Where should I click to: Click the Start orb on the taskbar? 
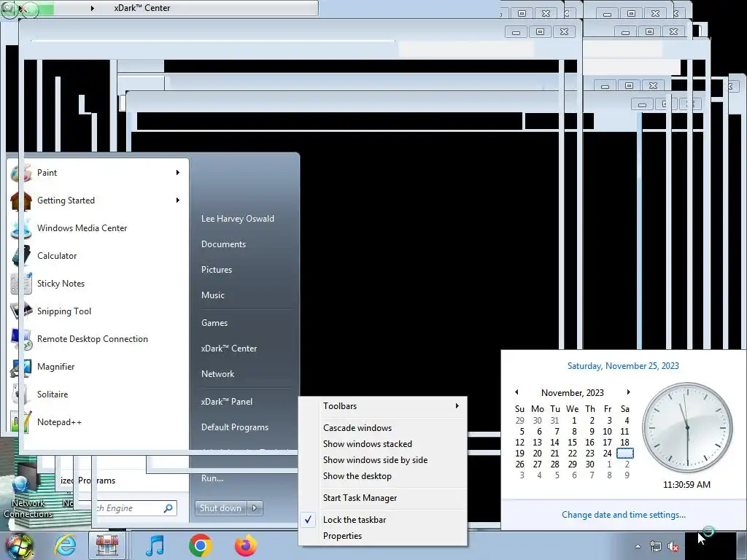coord(18,546)
